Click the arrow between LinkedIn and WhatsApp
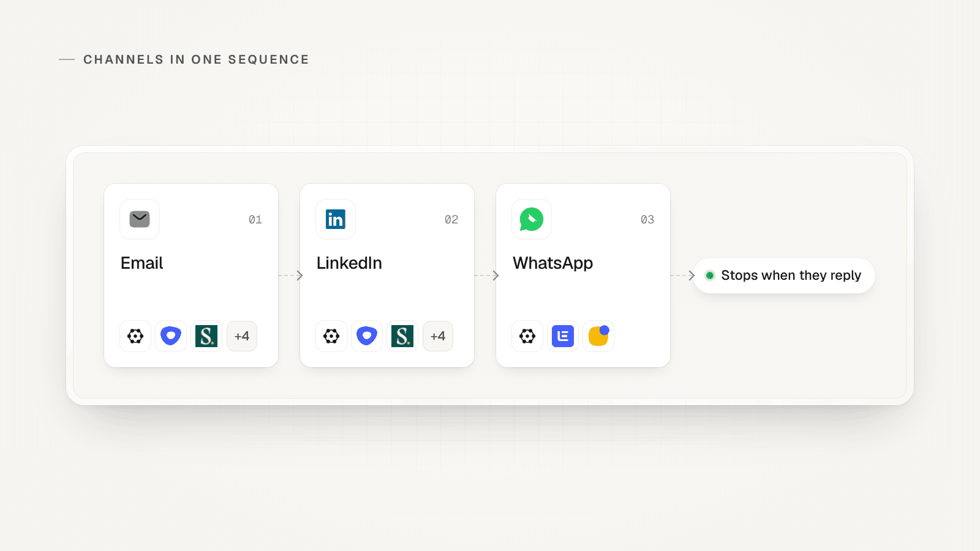980x551 pixels. (x=487, y=275)
